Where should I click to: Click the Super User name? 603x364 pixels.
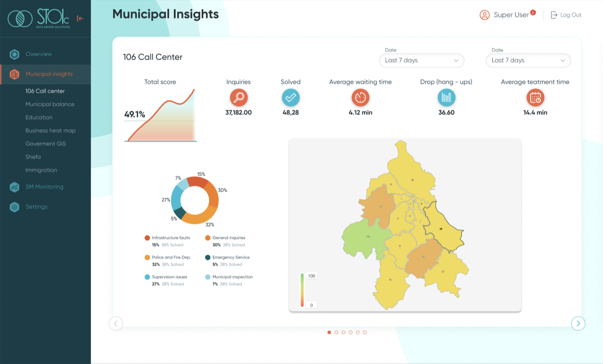tap(511, 15)
